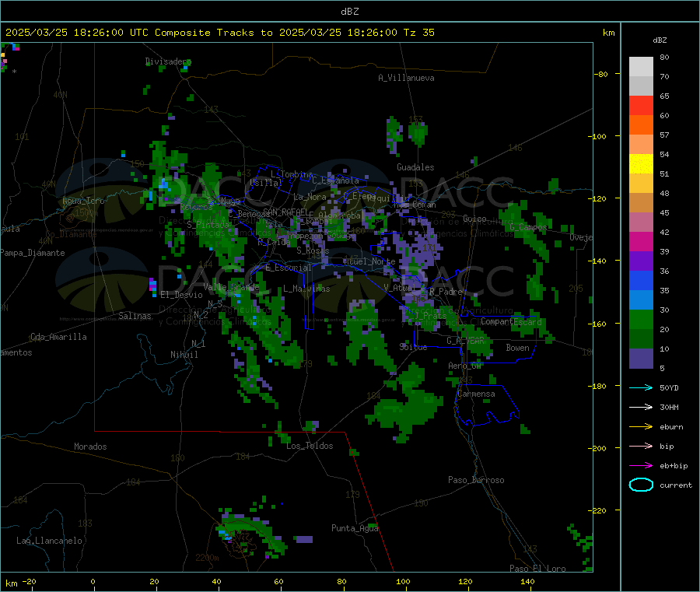Click the magenta eb+bip arrow symbol

click(641, 466)
